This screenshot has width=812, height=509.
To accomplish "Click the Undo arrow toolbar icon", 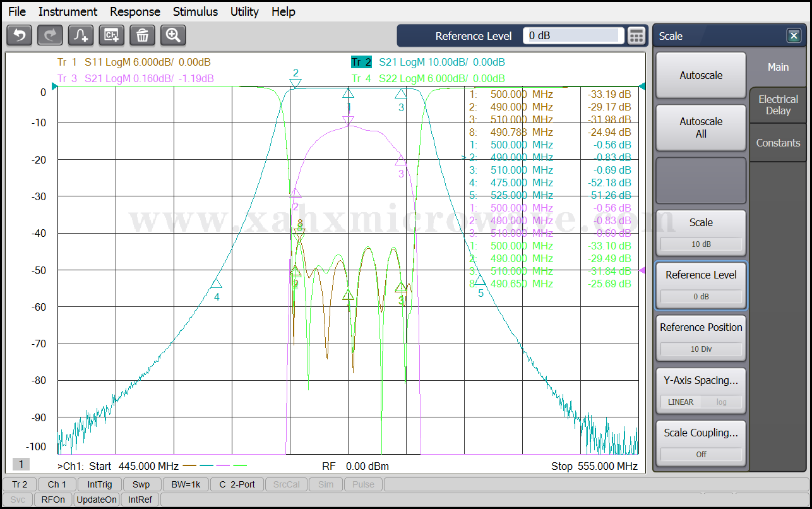I will click(20, 35).
